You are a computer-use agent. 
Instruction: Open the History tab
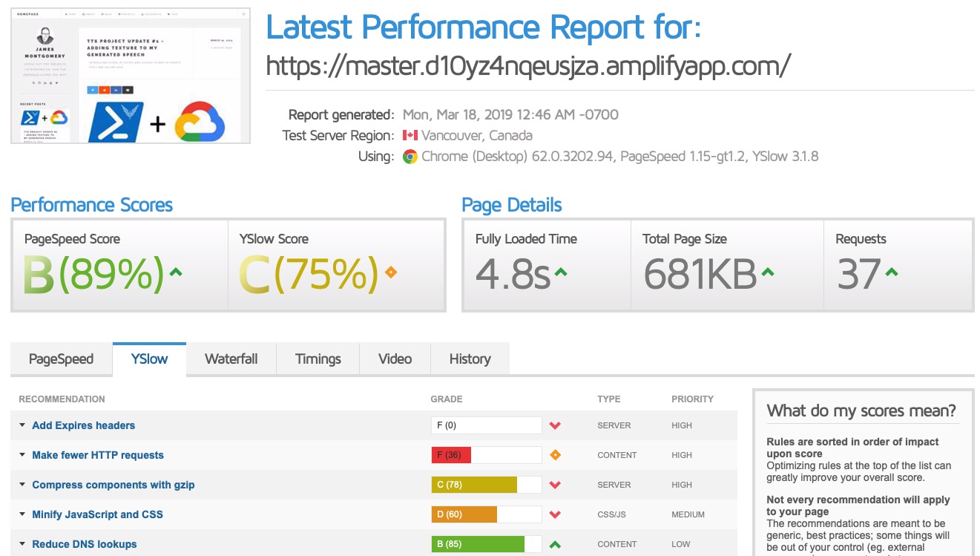(x=469, y=359)
